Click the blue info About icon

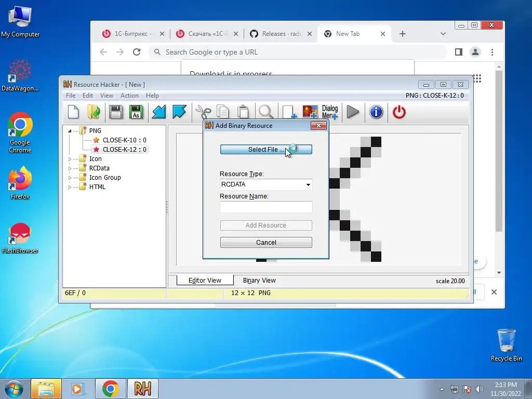point(376,112)
